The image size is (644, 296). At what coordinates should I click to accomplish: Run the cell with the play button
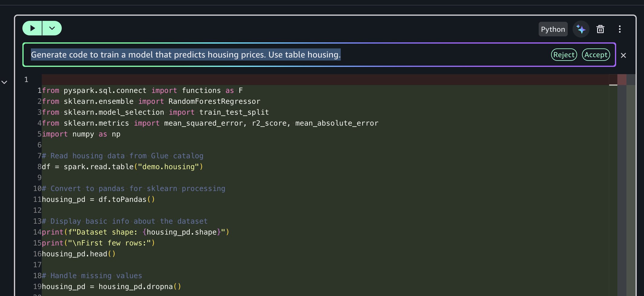(x=32, y=28)
